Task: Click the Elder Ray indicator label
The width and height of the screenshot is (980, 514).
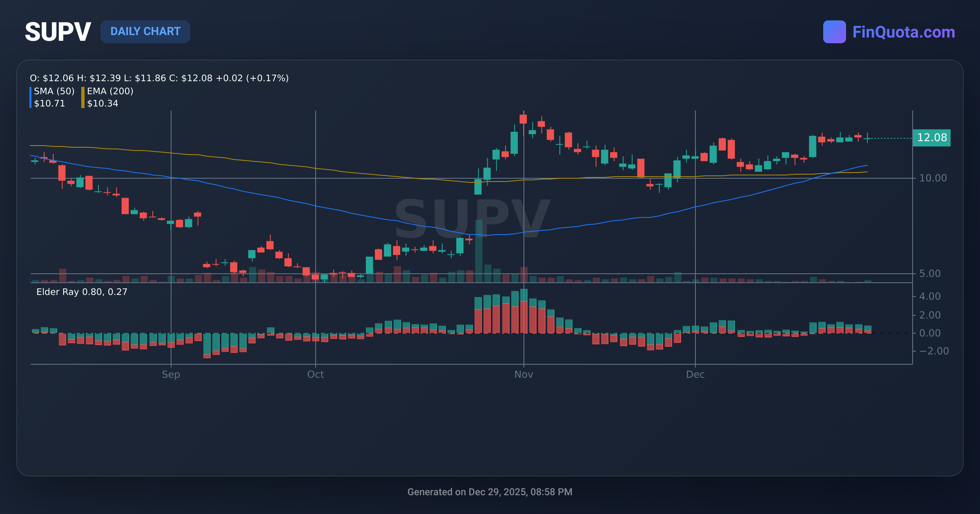Action: 82,292
